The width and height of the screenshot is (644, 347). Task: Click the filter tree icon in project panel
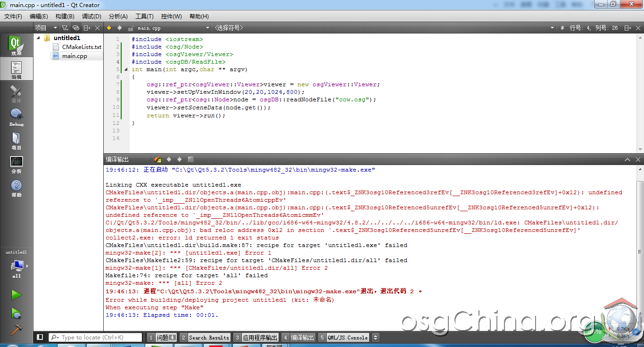66,28
